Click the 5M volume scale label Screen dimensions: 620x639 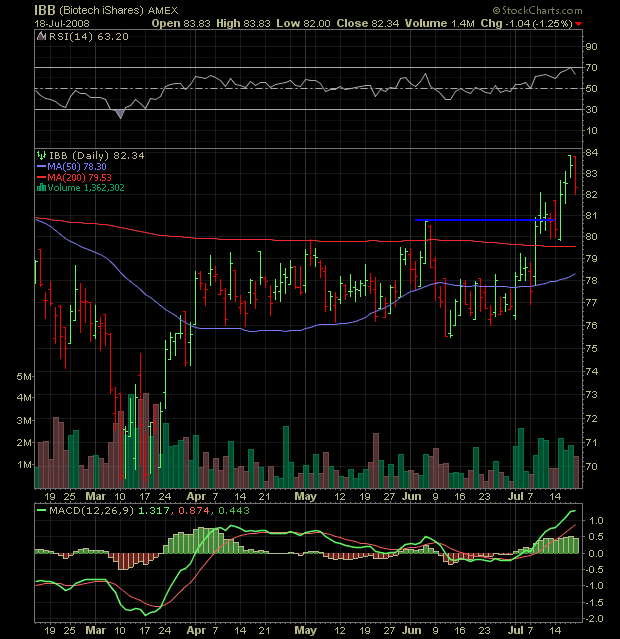tap(24, 377)
